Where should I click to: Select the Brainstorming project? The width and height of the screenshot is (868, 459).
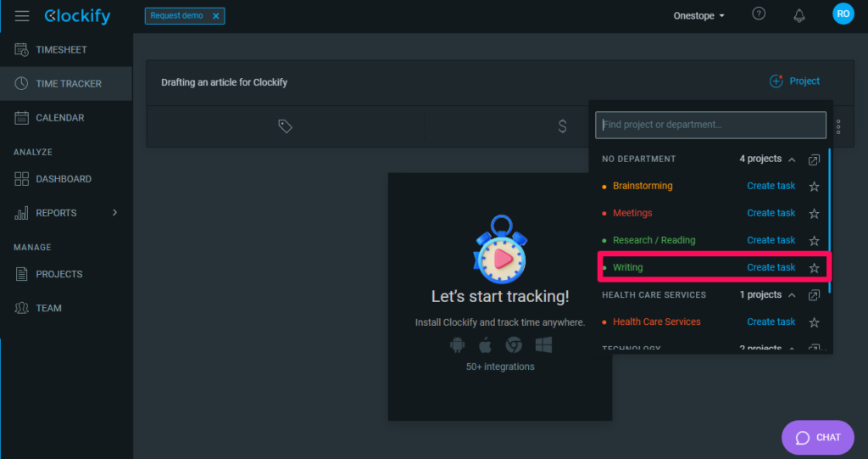point(643,186)
